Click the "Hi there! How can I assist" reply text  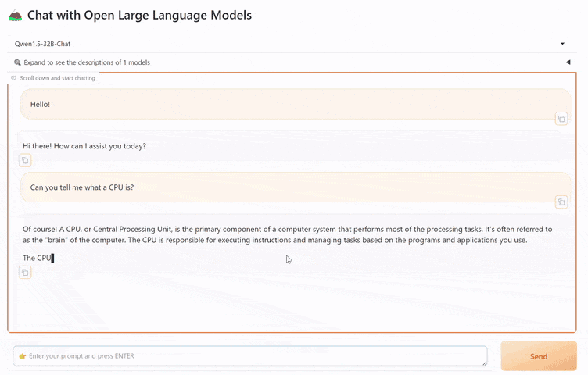(84, 146)
